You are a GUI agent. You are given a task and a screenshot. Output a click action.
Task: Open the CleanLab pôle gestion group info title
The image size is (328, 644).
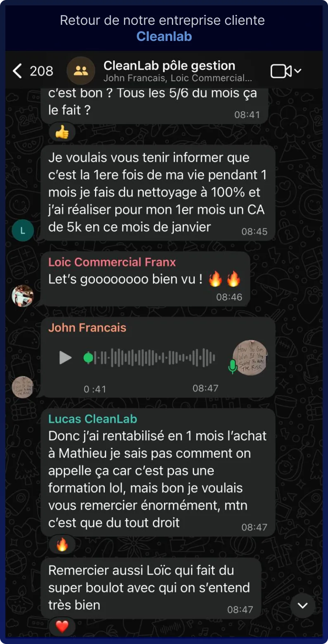click(x=169, y=66)
